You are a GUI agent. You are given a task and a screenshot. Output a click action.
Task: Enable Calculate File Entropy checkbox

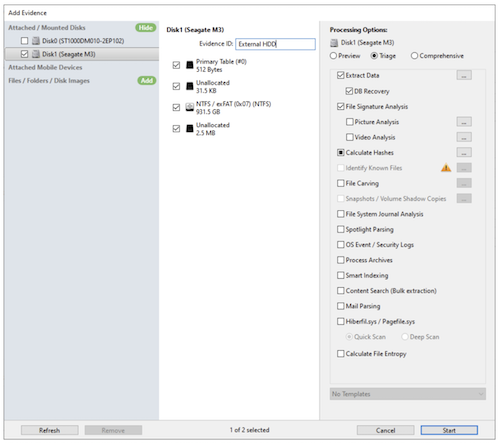click(x=340, y=354)
